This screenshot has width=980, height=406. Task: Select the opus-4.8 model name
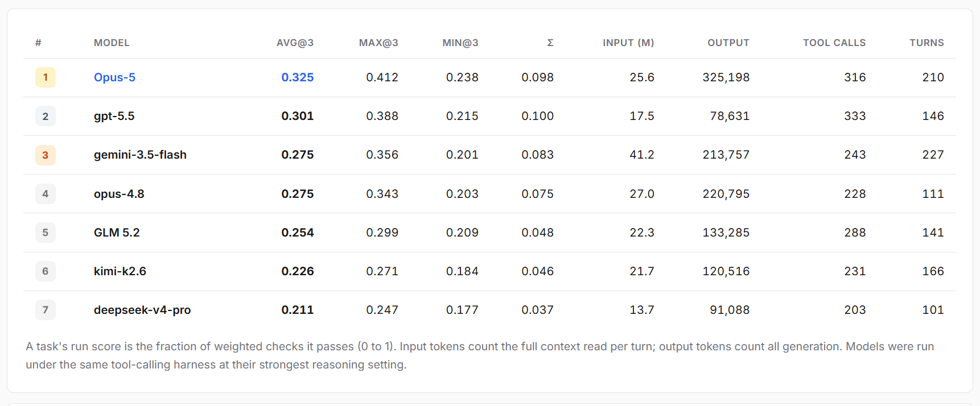[119, 194]
